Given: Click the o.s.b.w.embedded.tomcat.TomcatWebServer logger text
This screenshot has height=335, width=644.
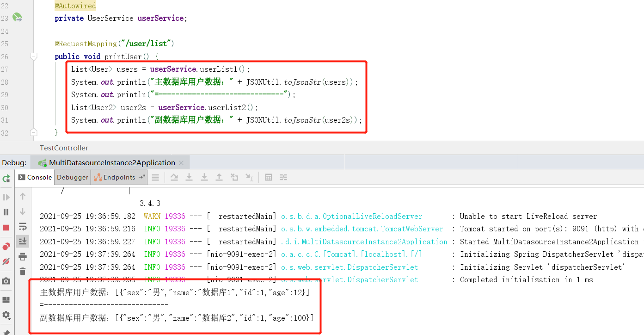Looking at the screenshot, I should [x=362, y=229].
